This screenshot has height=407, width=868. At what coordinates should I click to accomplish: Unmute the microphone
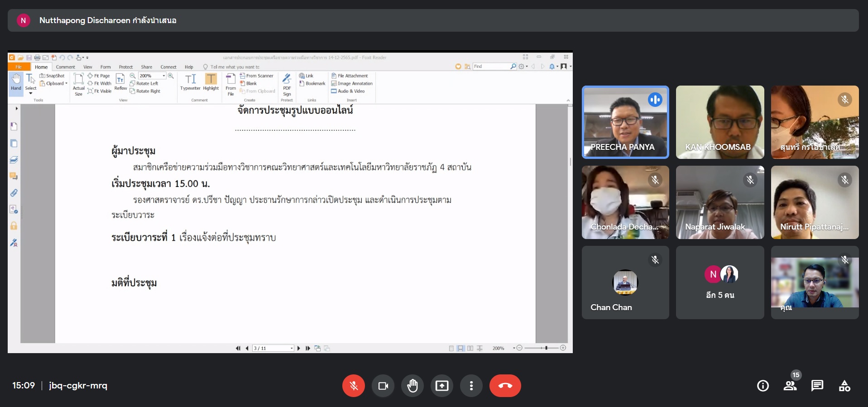354,386
